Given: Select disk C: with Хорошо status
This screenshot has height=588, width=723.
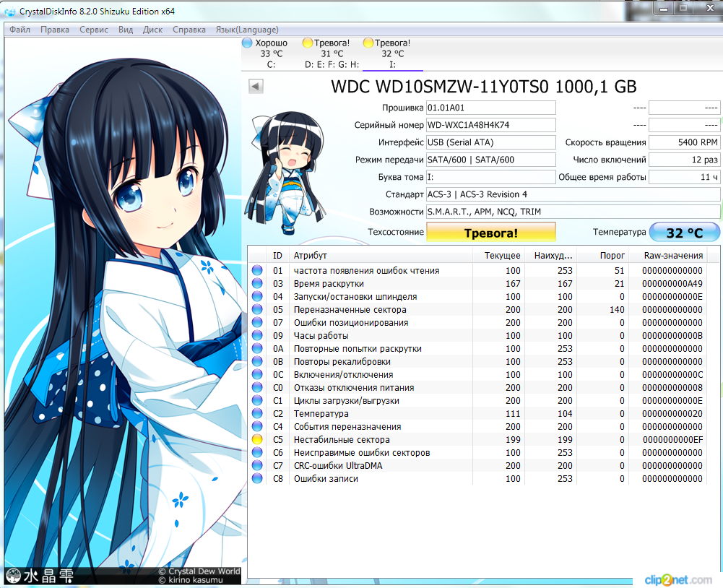Looking at the screenshot, I should tap(271, 53).
